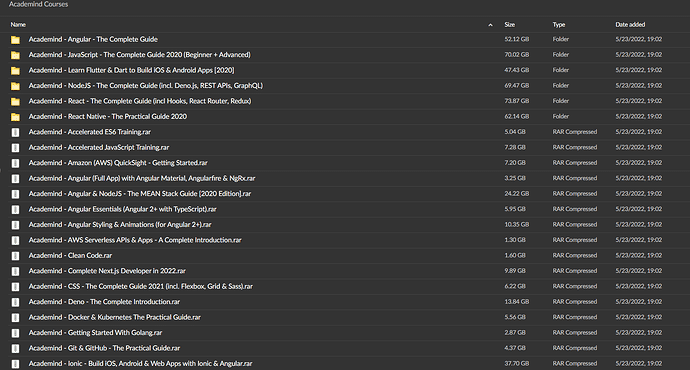Click folder icon for NodeJS - The Complete Guide
Screen dimensions: 690x370
15,86
